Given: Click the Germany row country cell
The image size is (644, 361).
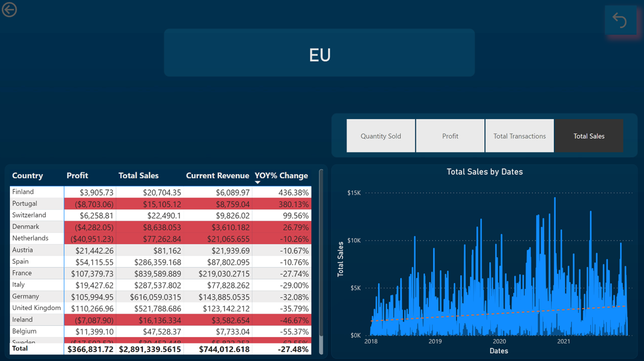Looking at the screenshot, I should 26,297.
